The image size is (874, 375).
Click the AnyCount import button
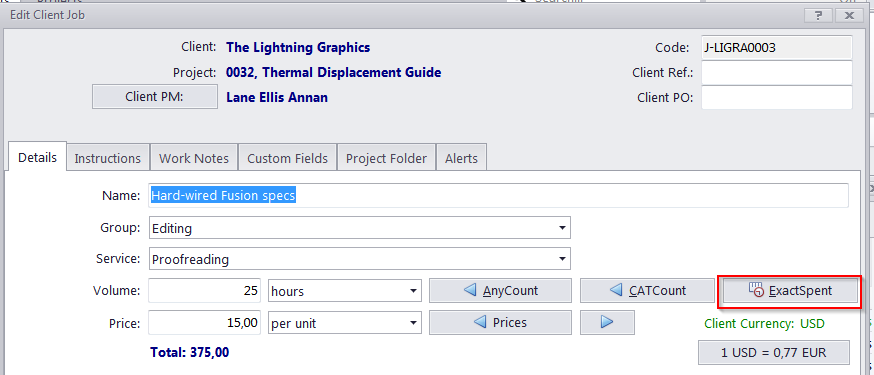pos(501,290)
